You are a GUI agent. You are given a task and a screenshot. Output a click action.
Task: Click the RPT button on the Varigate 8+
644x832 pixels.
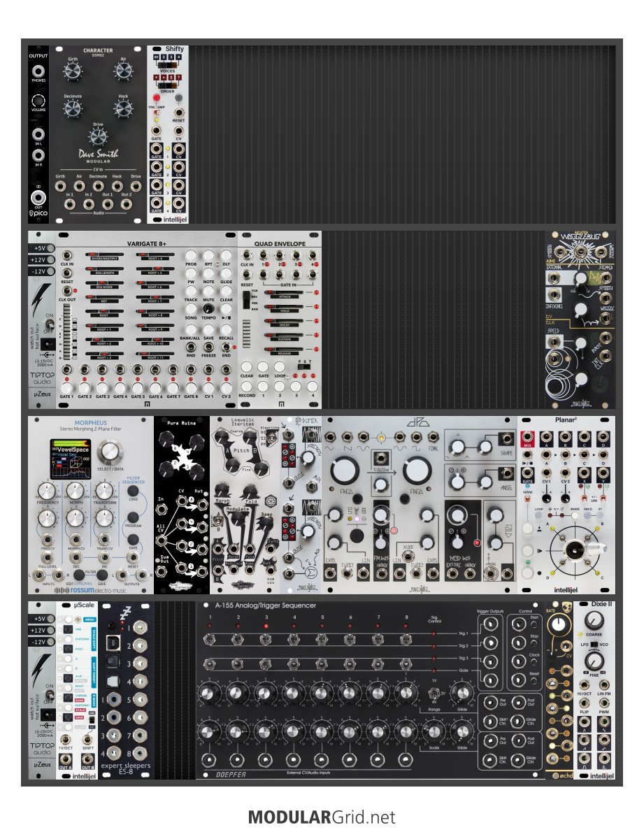coord(208,255)
